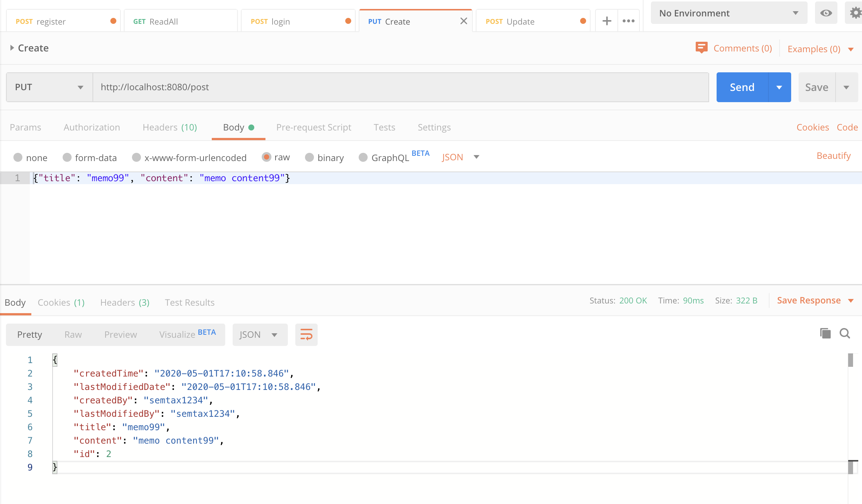Click the plus icon to open new tab
The image size is (862, 504).
tap(607, 21)
